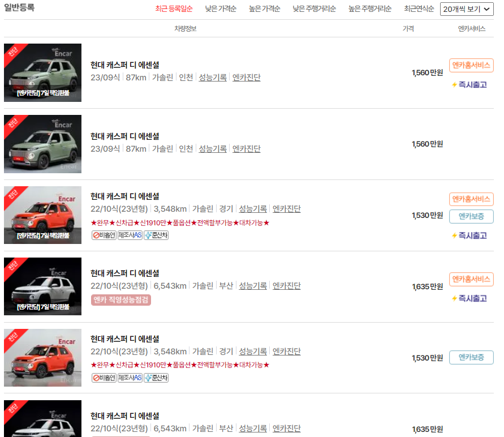Open 성능기록 for first 6,543km 부산 listing
This screenshot has height=437, width=504.
coord(253,285)
